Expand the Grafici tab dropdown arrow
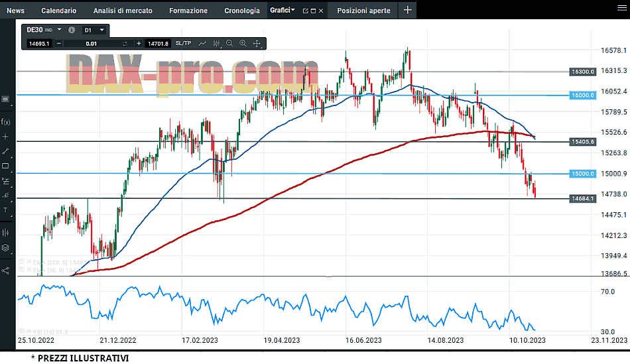Screen dimensions: 630x364 [x=293, y=10]
